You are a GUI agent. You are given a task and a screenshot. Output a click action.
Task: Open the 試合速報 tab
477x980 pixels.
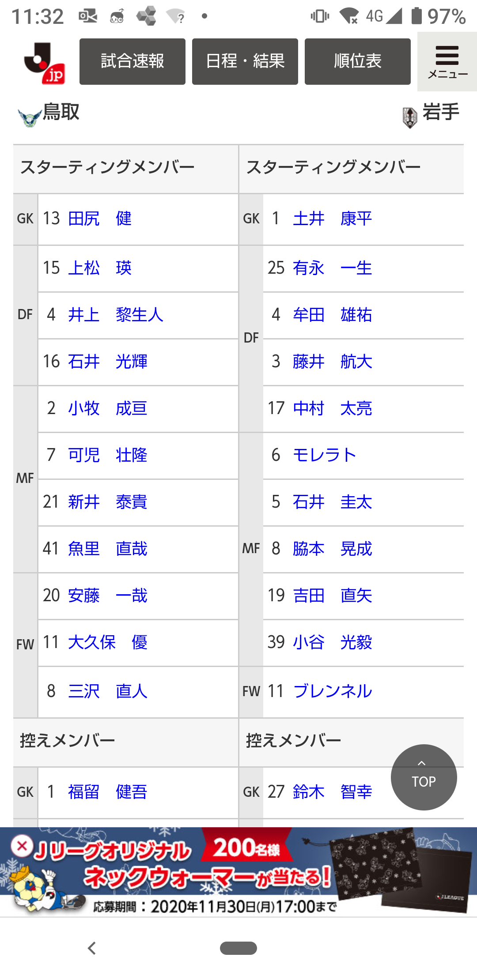(x=132, y=61)
